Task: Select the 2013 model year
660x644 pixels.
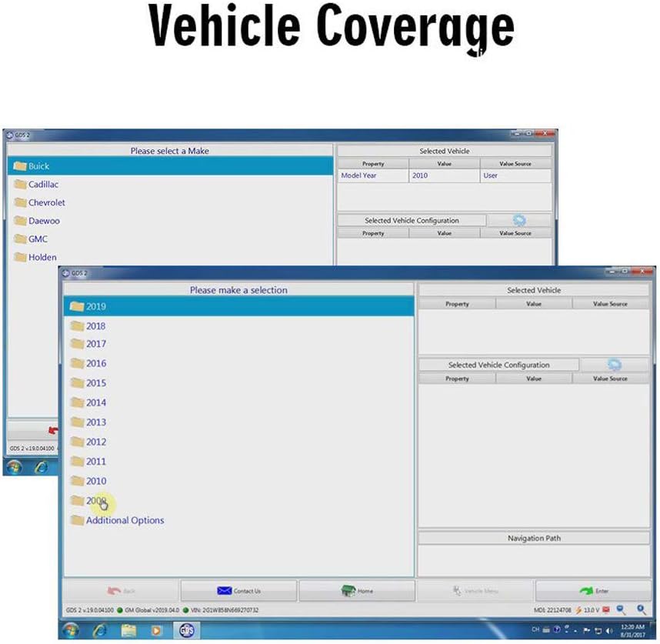Action: click(x=238, y=422)
